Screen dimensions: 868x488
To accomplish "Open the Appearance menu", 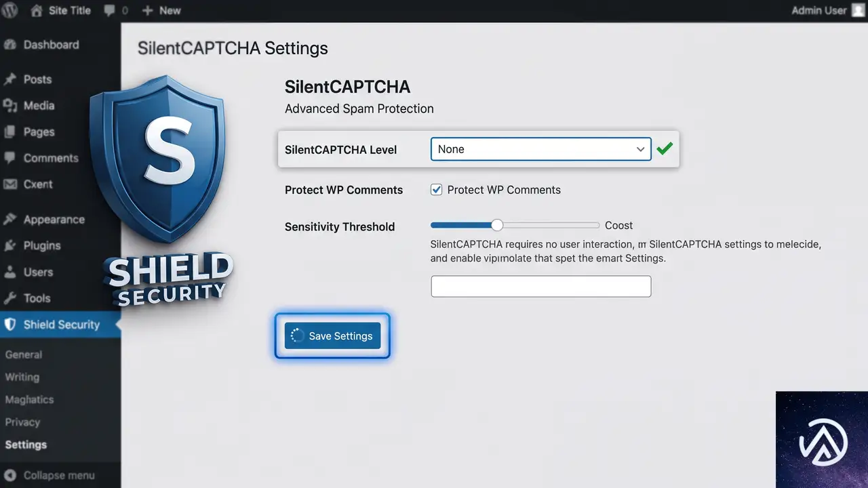I will 54,220.
